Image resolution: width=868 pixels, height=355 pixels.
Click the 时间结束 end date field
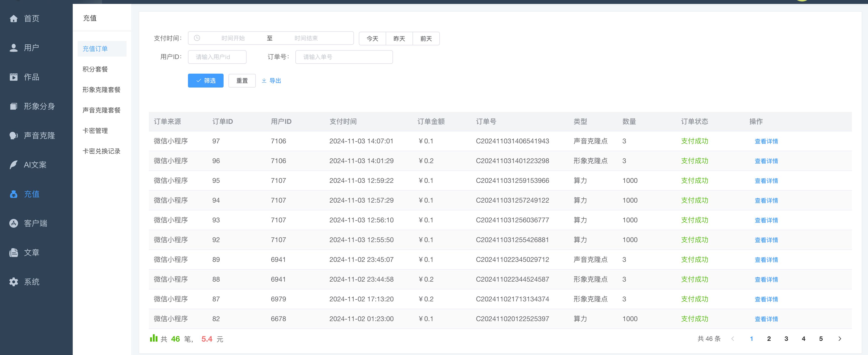tap(306, 38)
